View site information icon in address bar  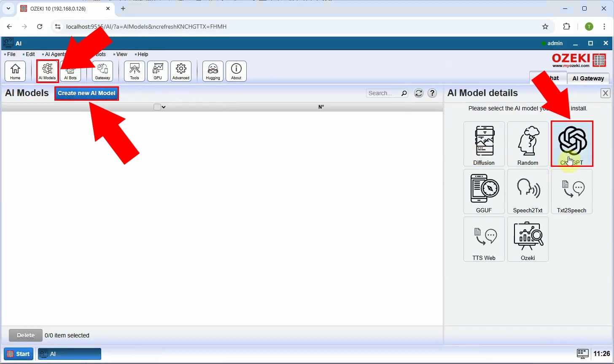tap(58, 27)
